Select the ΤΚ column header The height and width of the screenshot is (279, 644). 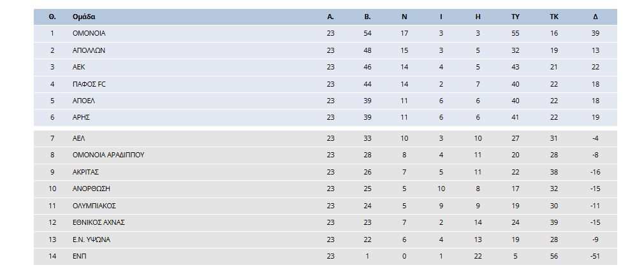coord(554,17)
